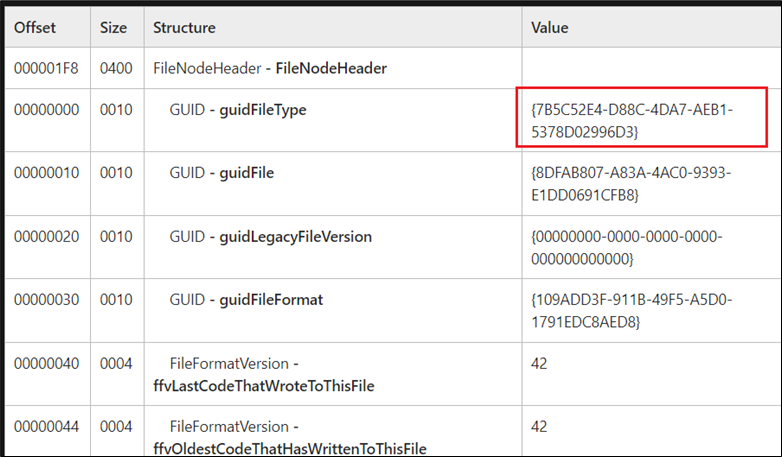Click the GUID value starting with 8DFAB807

point(632,183)
